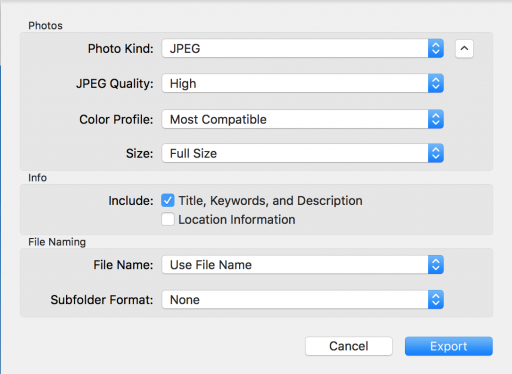Click the Subfolder Format blue stepper arrows
Image resolution: width=512 pixels, height=374 pixels.
[x=436, y=300]
